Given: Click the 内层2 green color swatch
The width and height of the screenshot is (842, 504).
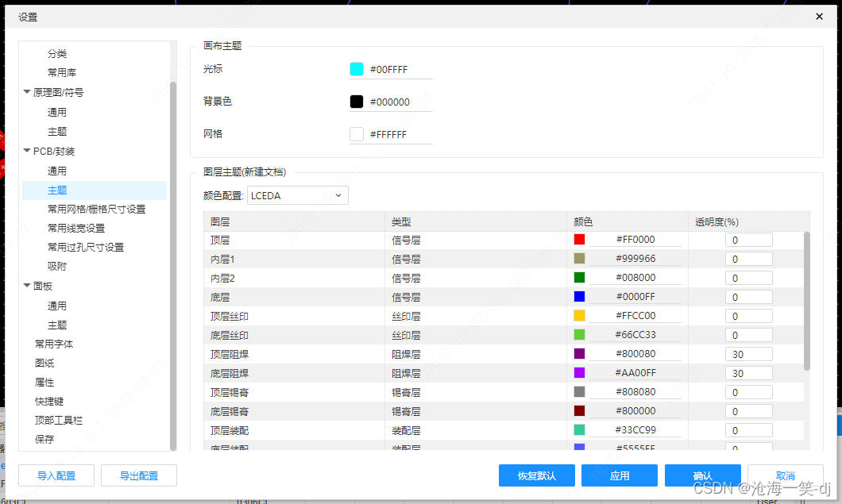Looking at the screenshot, I should point(579,278).
